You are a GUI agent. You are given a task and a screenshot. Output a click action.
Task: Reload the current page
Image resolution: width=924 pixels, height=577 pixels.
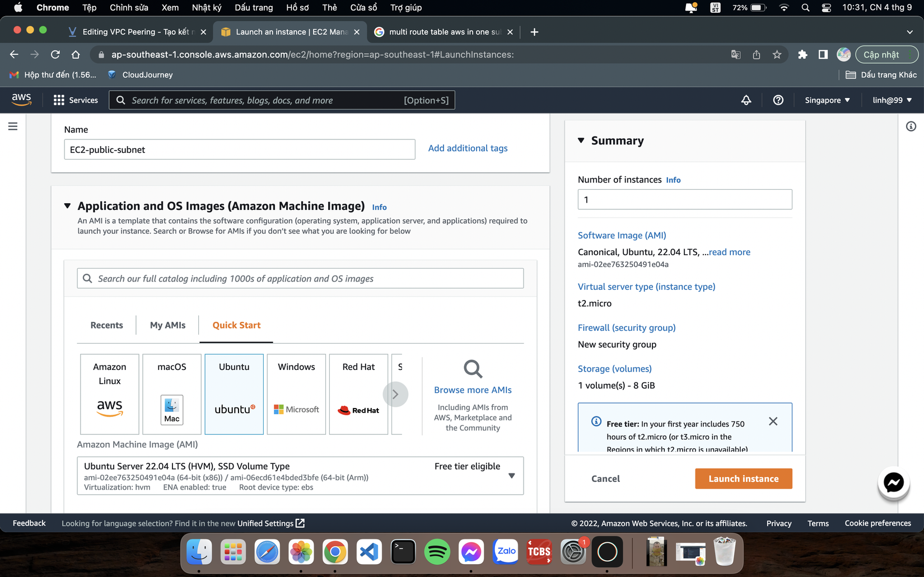(x=55, y=54)
